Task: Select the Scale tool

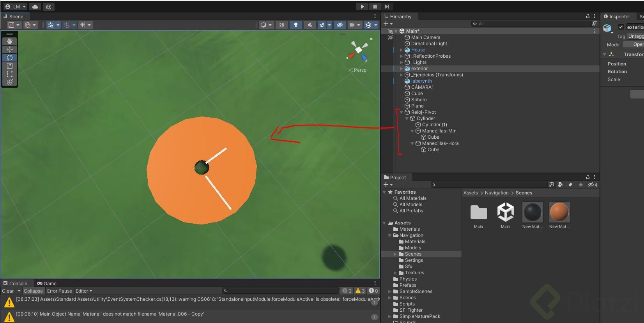Action: (x=10, y=66)
